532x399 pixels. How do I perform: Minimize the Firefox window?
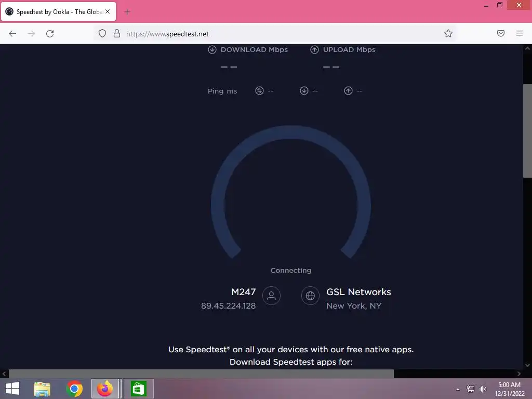(x=486, y=5)
